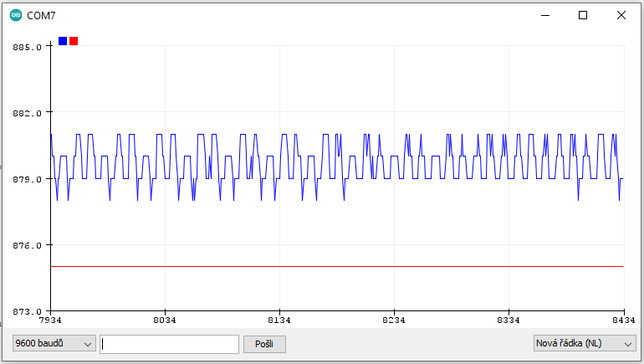644x364 pixels.
Task: Click the COM7 window title text
Action: pyautogui.click(x=42, y=15)
